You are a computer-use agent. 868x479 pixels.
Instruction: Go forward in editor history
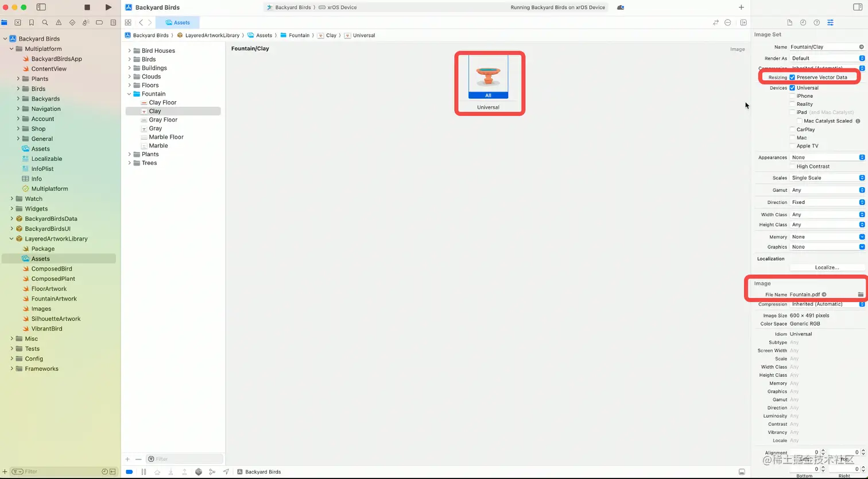tap(150, 22)
